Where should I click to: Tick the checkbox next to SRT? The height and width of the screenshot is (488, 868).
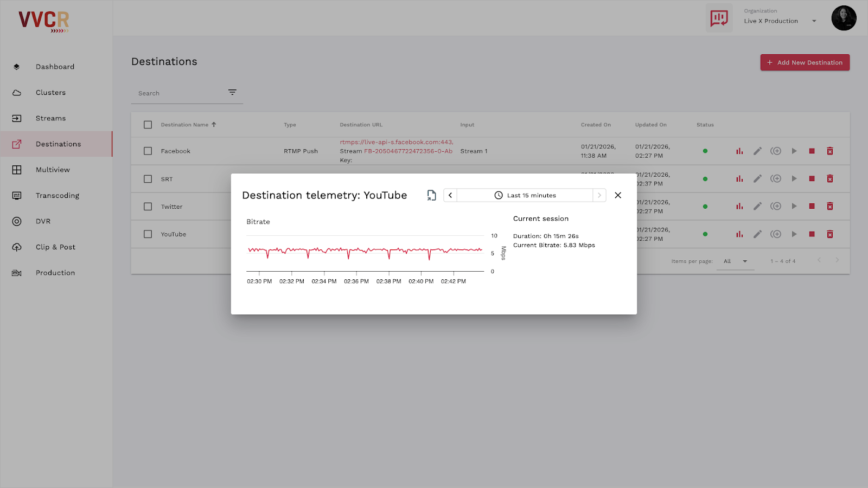coord(148,178)
